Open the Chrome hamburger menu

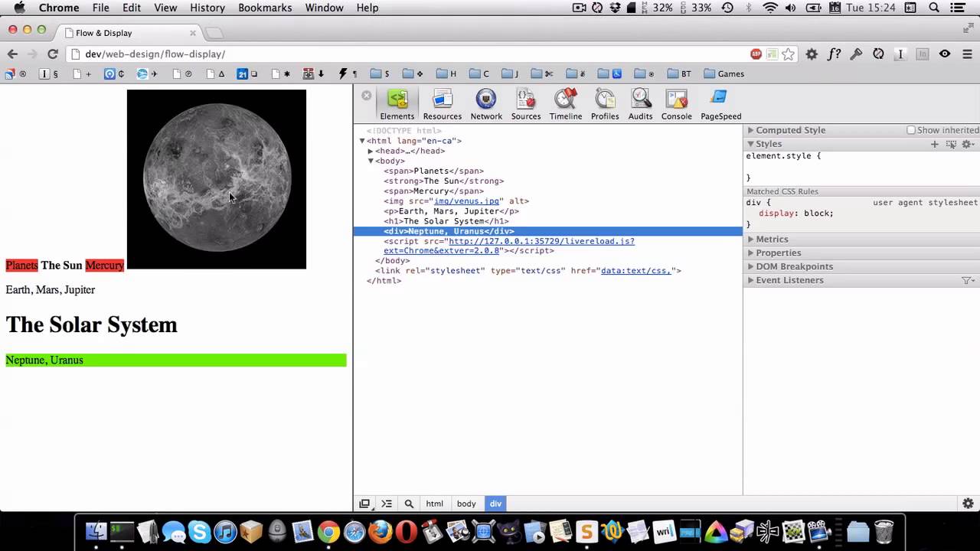967,54
